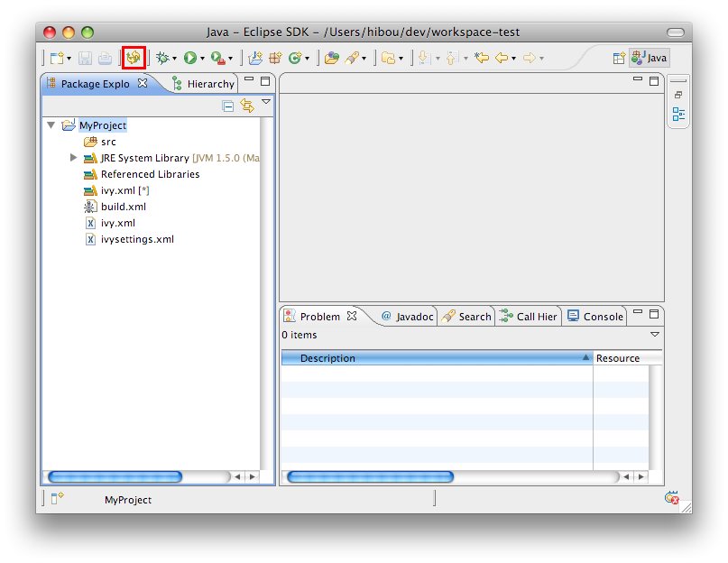Toggle Link with Editor in Package Explorer

(x=246, y=106)
